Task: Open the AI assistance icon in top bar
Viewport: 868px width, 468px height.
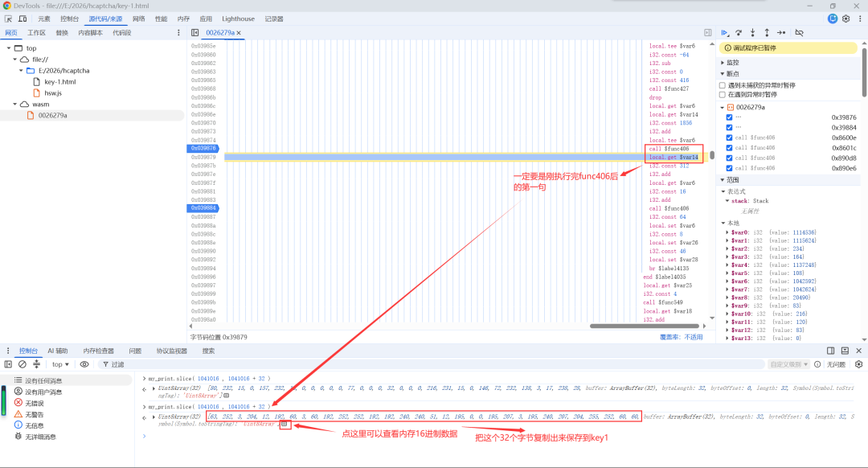Action: coord(832,18)
